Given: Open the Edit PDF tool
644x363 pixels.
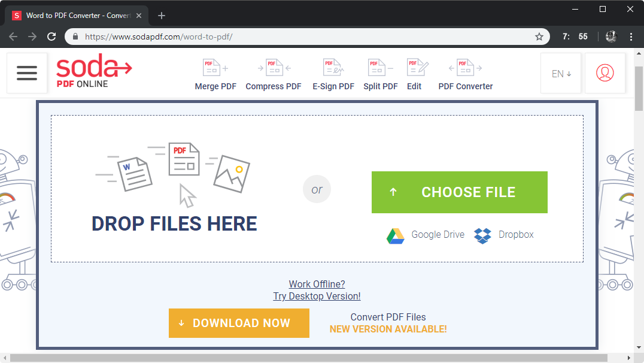Looking at the screenshot, I should pos(415,74).
